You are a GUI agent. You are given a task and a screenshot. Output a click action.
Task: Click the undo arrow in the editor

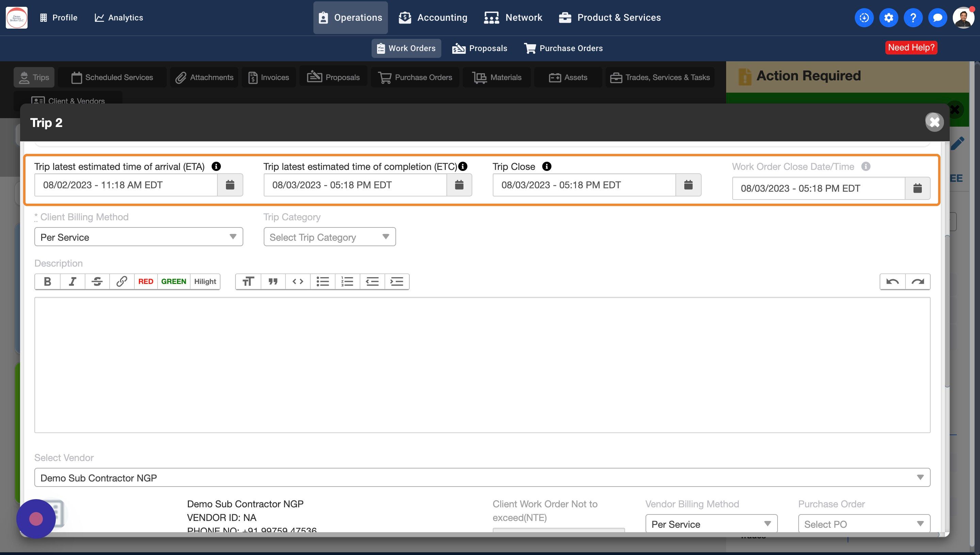[x=893, y=282]
